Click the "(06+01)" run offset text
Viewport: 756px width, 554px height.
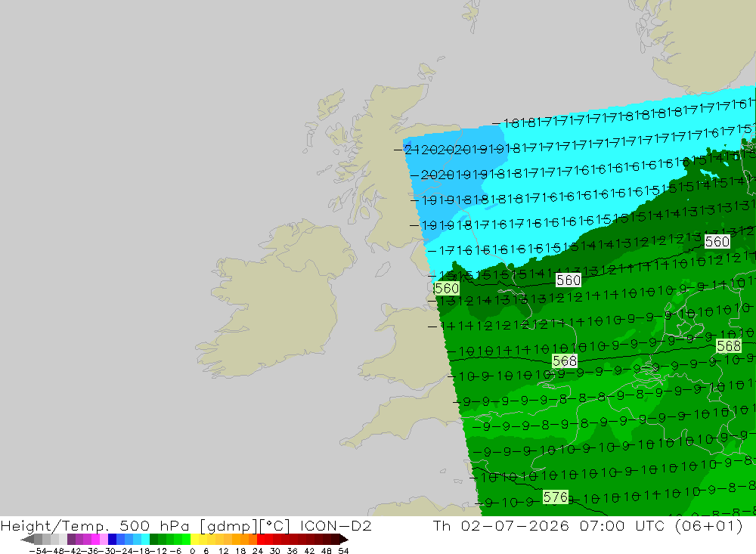[x=709, y=525]
